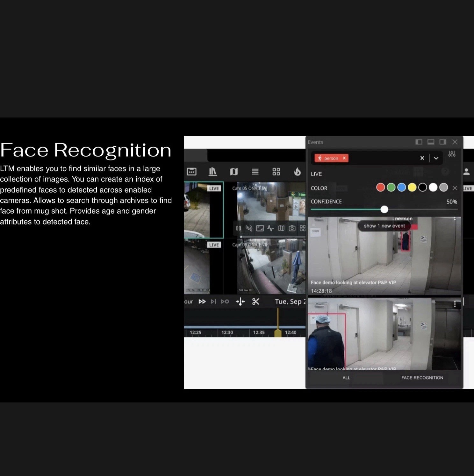Click the timeline center/align icon
Image resolution: width=474 pixels, height=476 pixels.
tap(240, 302)
